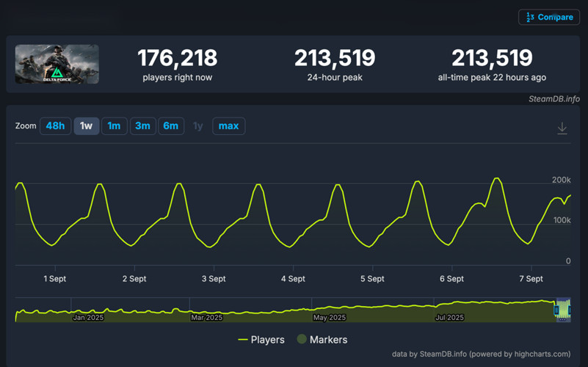Click navigator timeline near Jan 2025

[x=90, y=311]
